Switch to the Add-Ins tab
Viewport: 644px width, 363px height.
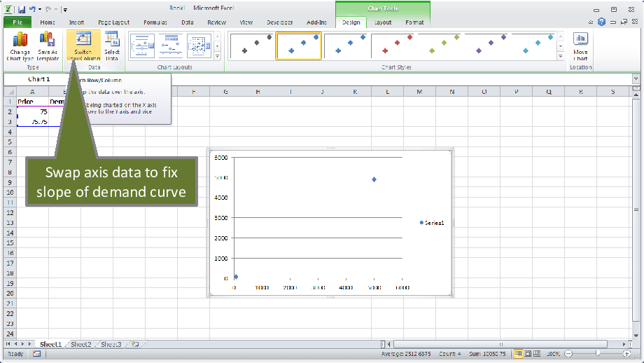[316, 22]
